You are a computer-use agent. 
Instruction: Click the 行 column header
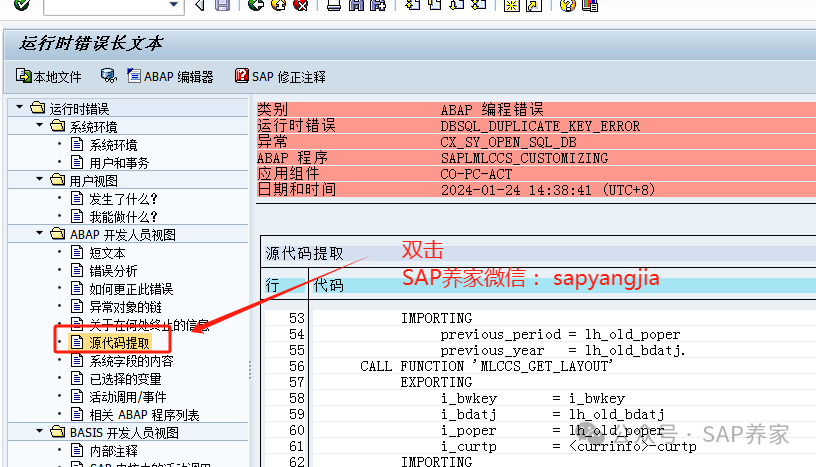[272, 285]
